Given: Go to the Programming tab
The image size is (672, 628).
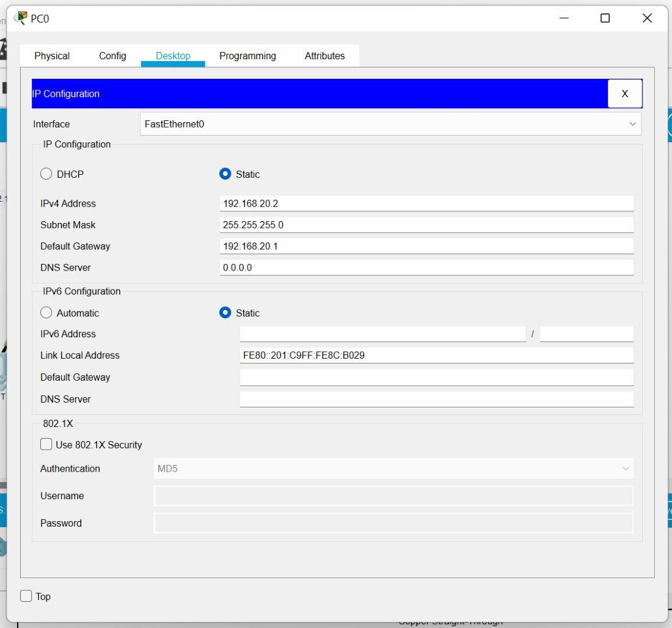Looking at the screenshot, I should click(247, 56).
